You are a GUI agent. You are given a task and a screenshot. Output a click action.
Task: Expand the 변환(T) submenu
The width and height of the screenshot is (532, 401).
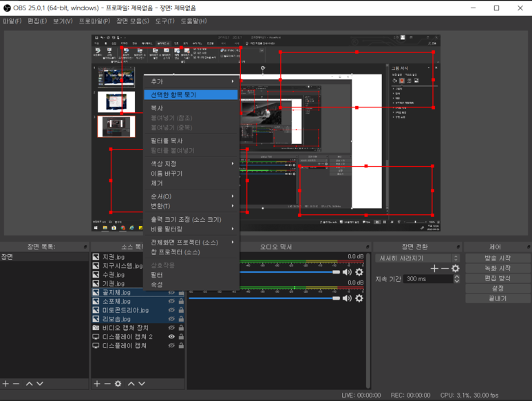[192, 206]
